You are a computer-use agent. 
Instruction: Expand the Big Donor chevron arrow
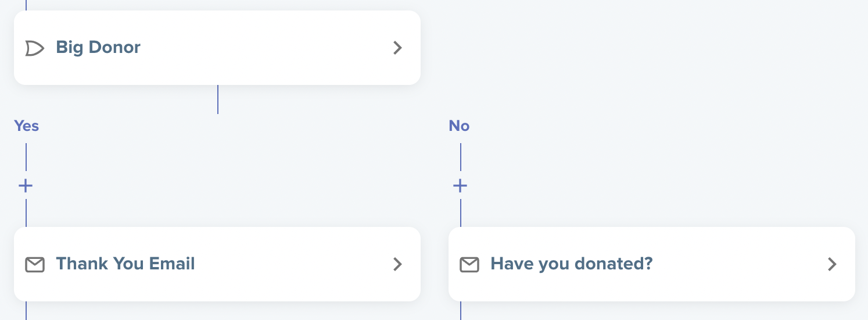click(398, 48)
